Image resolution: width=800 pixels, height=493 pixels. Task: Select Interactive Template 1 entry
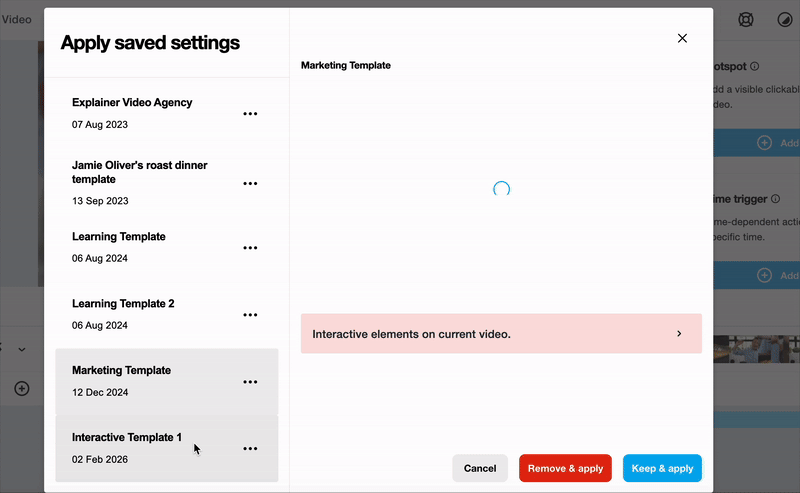click(167, 449)
